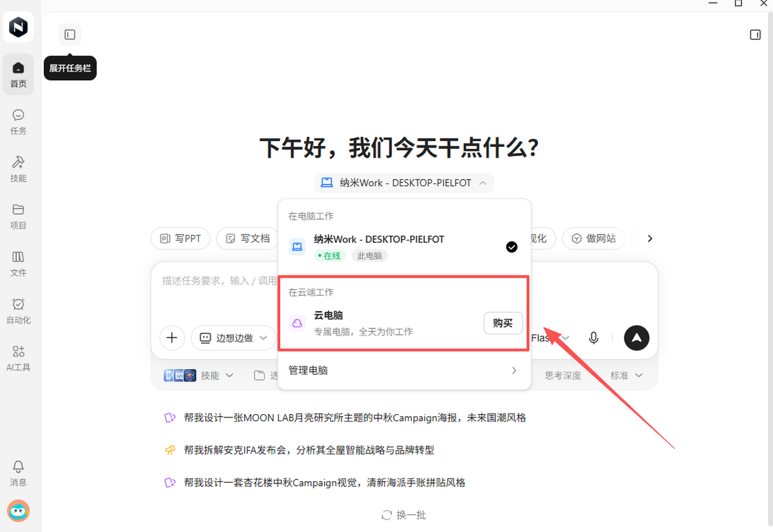Open 文件 files in sidebar
The height and width of the screenshot is (532, 773).
(x=18, y=264)
